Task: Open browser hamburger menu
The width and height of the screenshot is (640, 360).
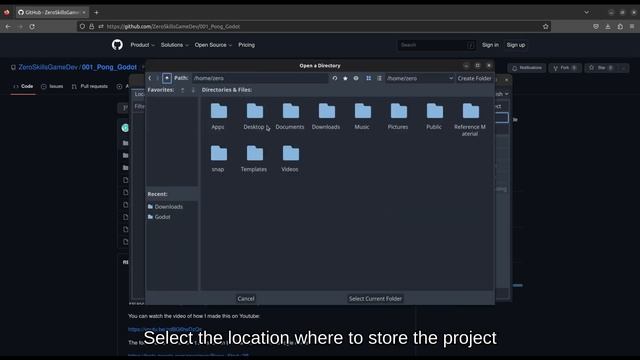Action: coord(632,27)
